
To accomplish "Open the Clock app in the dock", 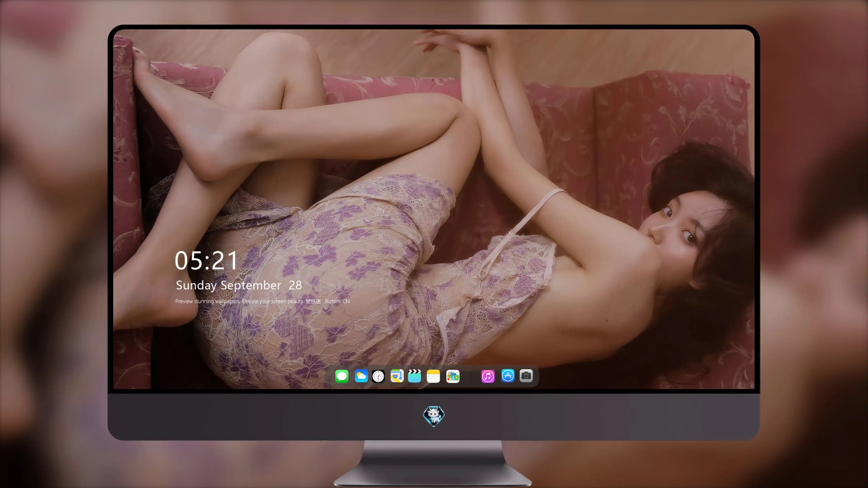I will pos(378,376).
